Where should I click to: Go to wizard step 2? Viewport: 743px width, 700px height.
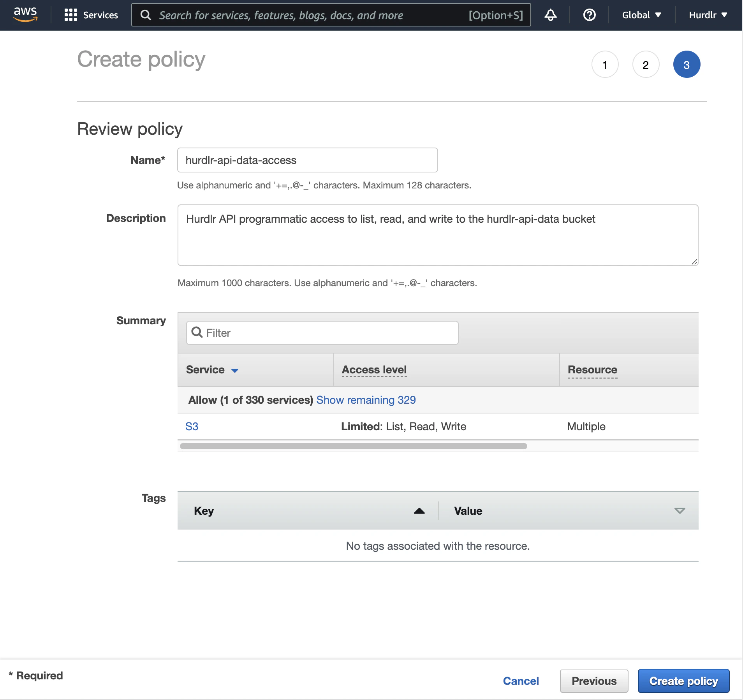[646, 65]
